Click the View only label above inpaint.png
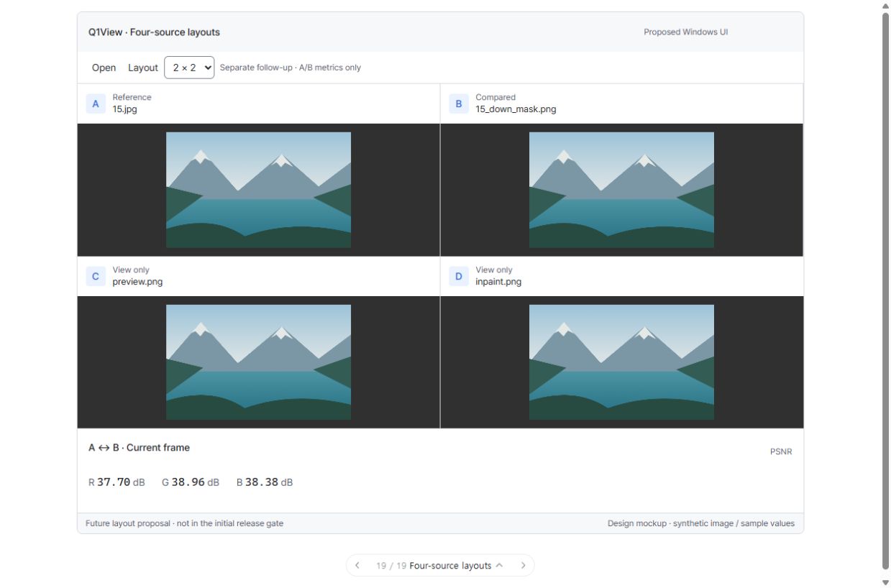The image size is (891, 588). pyautogui.click(x=494, y=270)
